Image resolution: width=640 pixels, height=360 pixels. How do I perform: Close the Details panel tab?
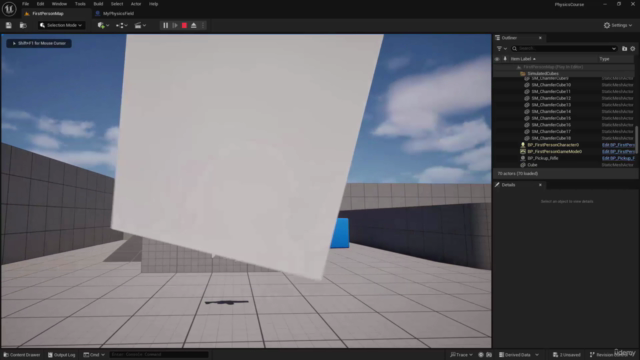(540, 185)
